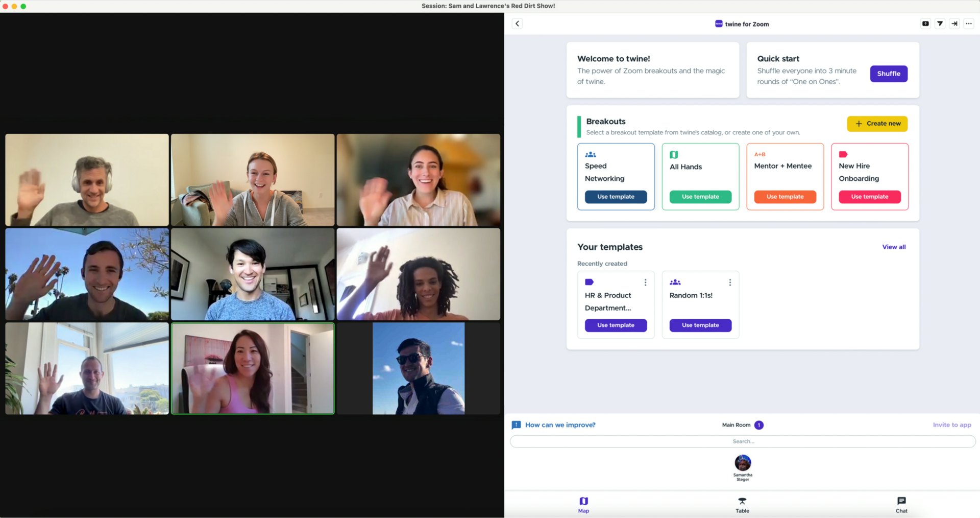Screen dimensions: 980x518
Task: Select the Map view icon
Action: 583,504
